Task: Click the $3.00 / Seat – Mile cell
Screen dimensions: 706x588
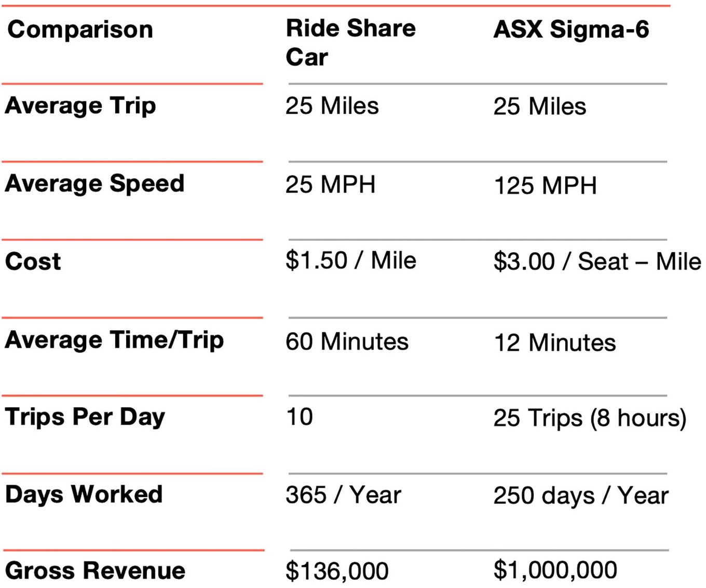Action: pos(597,261)
